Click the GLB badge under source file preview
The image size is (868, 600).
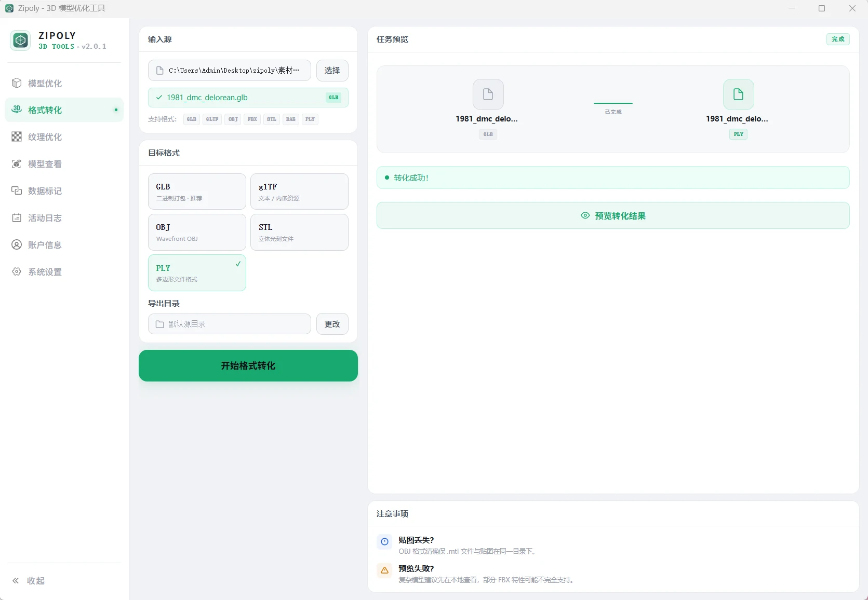[x=488, y=134]
